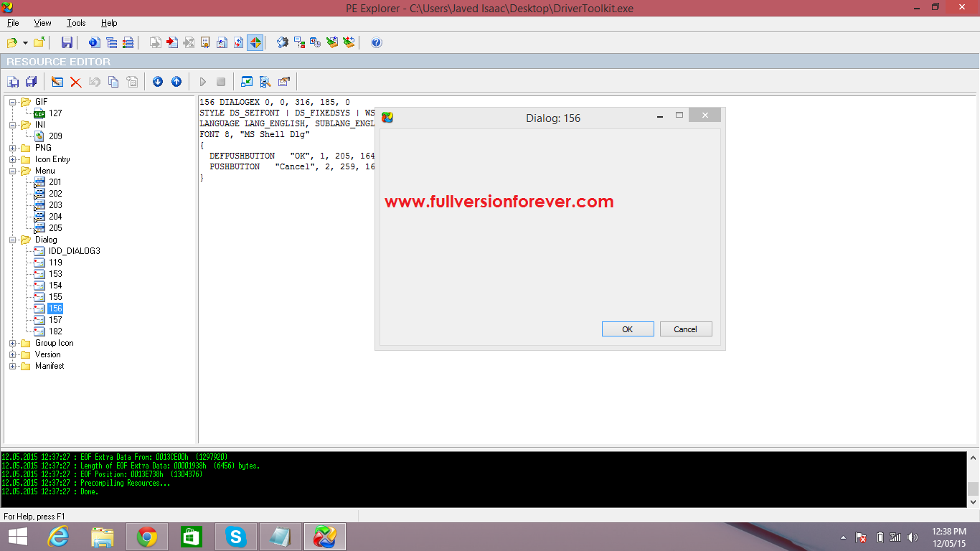The image size is (980, 551).
Task: Launch the Disassembler chip icon
Action: (x=283, y=42)
